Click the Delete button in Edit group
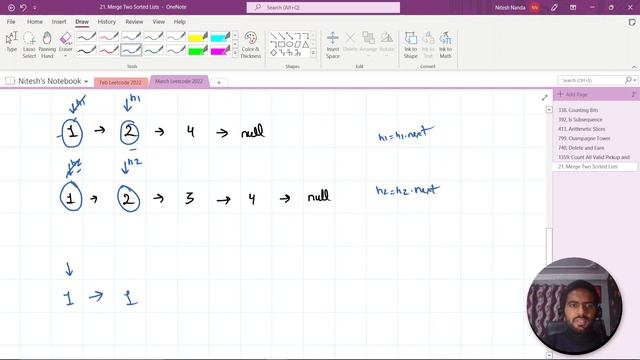The image size is (640, 360). pos(350,42)
